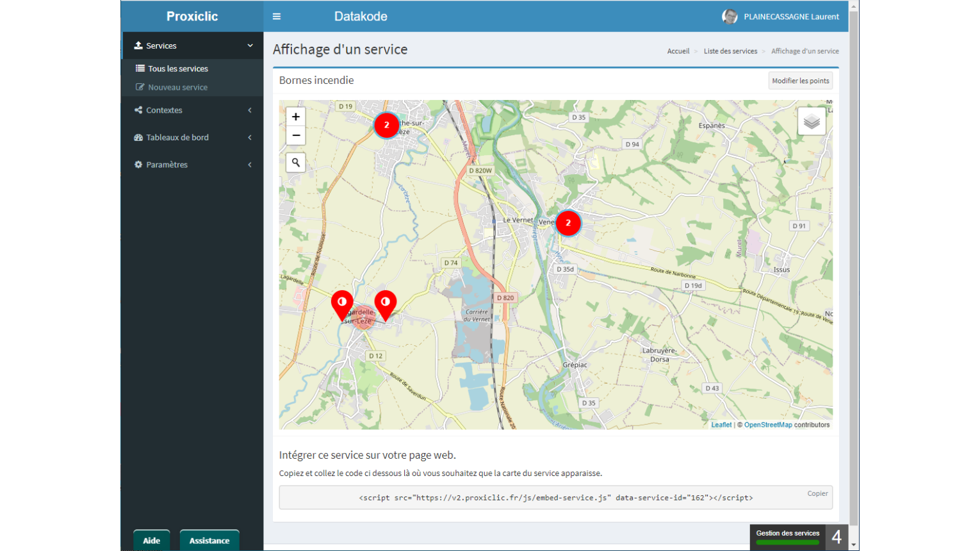Toggle the sidebar hamburger menu

(277, 17)
